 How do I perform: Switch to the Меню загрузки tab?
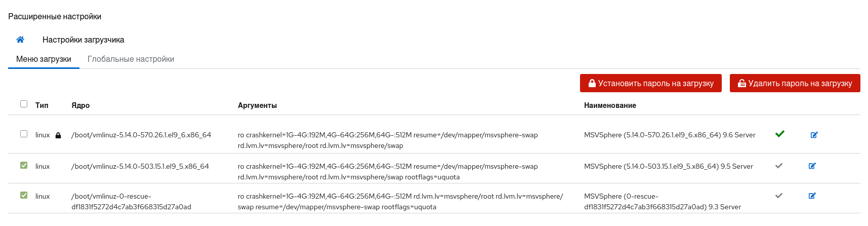(x=44, y=59)
